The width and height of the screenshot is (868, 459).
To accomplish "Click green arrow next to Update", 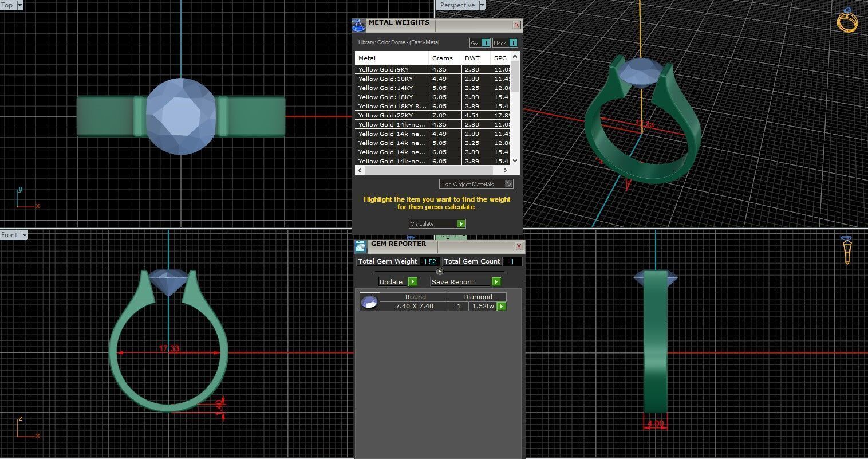I will [x=413, y=281].
